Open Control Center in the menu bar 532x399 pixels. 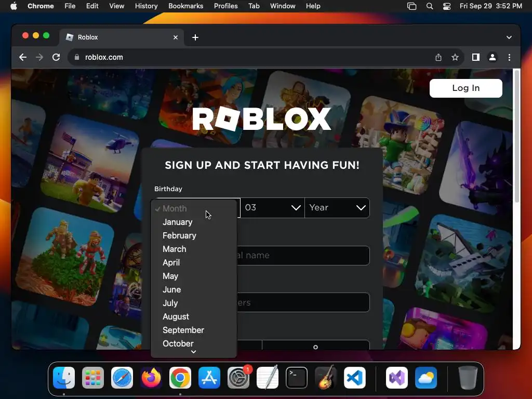pyautogui.click(x=446, y=6)
